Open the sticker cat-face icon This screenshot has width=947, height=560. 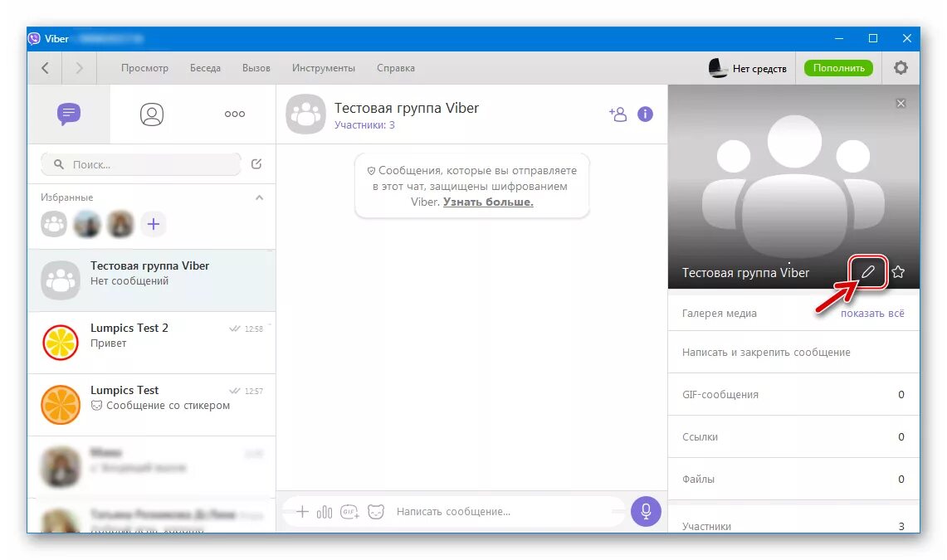click(376, 512)
